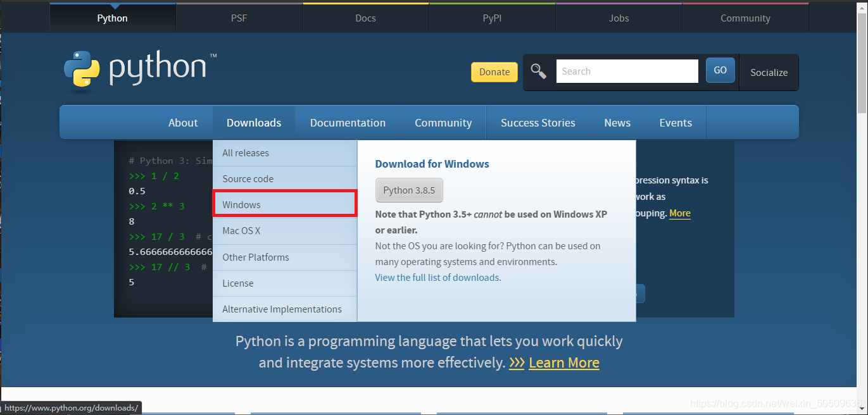Open search using the magnifying glass icon
Screen dimensions: 868x415
pos(538,71)
